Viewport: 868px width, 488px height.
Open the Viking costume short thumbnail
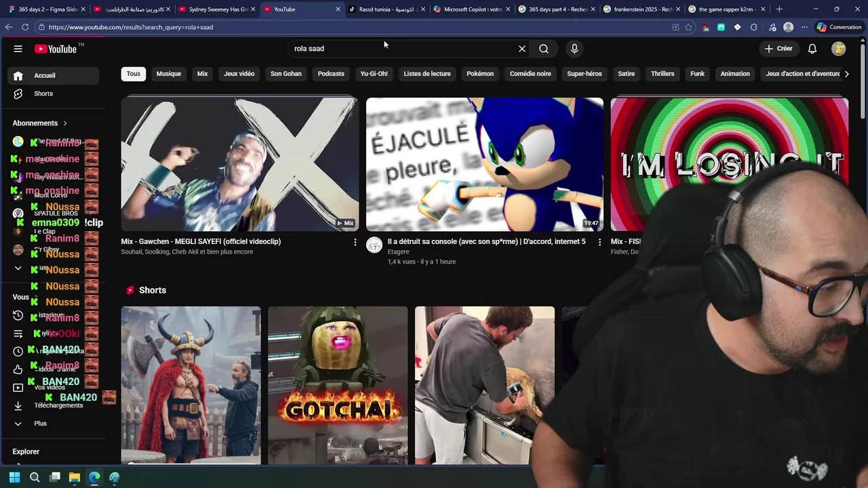tap(191, 385)
